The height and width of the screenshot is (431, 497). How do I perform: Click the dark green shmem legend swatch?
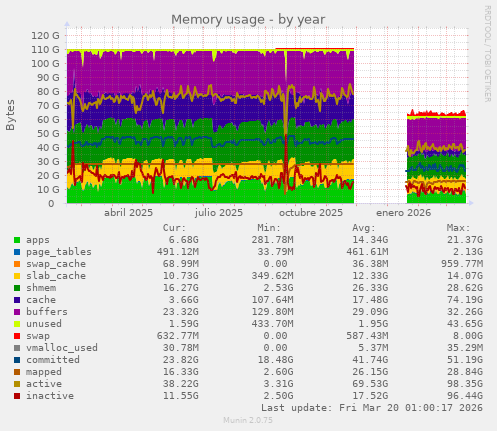point(17,288)
